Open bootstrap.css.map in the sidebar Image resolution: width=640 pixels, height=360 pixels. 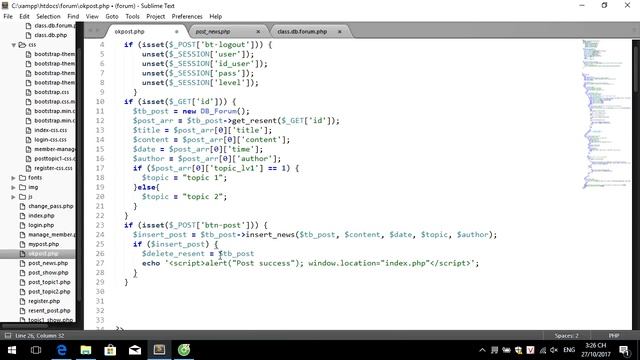(x=54, y=102)
